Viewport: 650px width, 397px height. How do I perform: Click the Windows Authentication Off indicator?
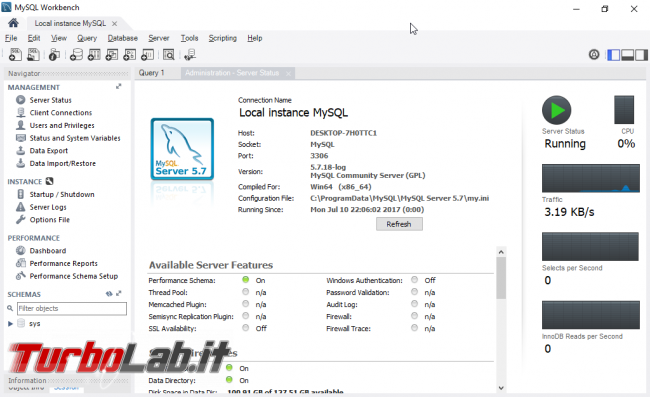pos(415,280)
